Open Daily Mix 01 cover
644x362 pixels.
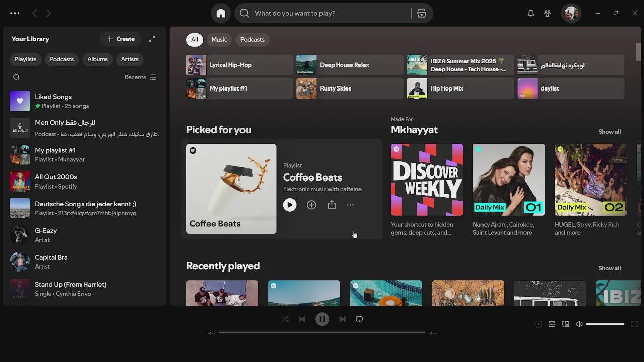509,180
